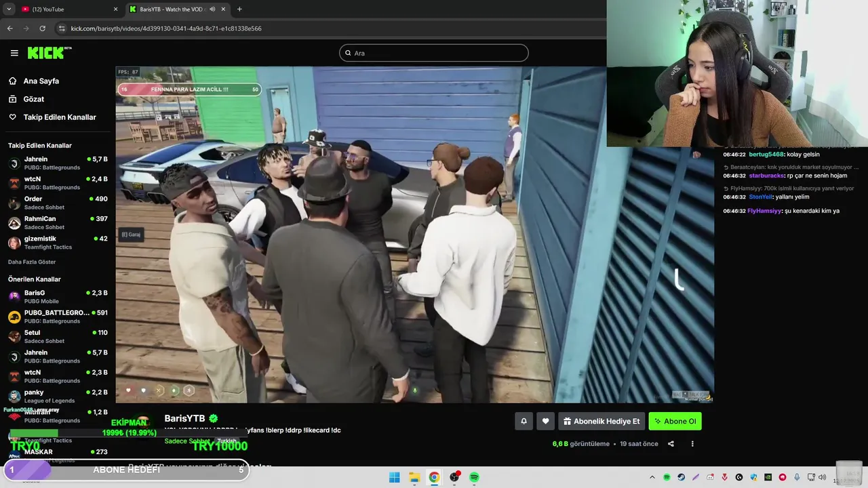Open Takip Edilen Kanallar page
The width and height of the screenshot is (868, 488).
[x=60, y=117]
